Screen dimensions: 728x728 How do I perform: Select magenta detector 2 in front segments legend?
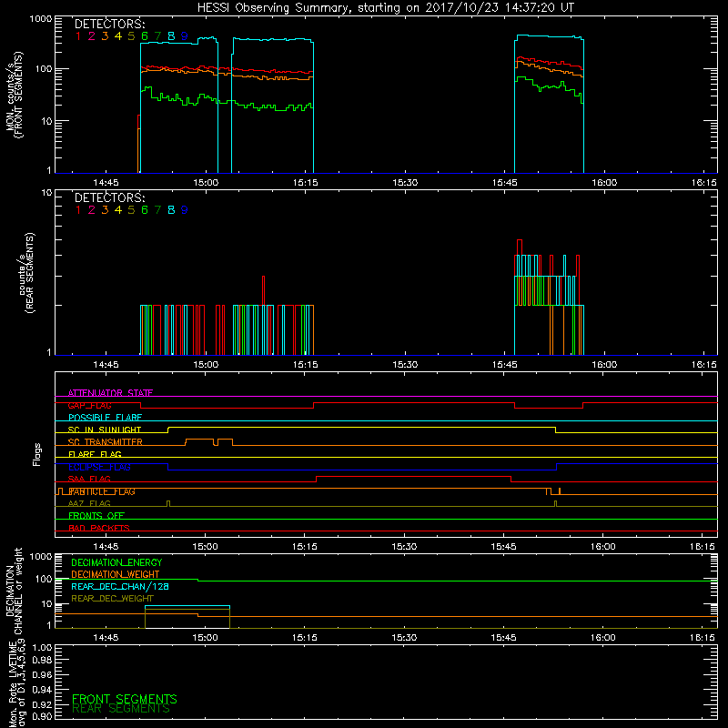[92, 36]
